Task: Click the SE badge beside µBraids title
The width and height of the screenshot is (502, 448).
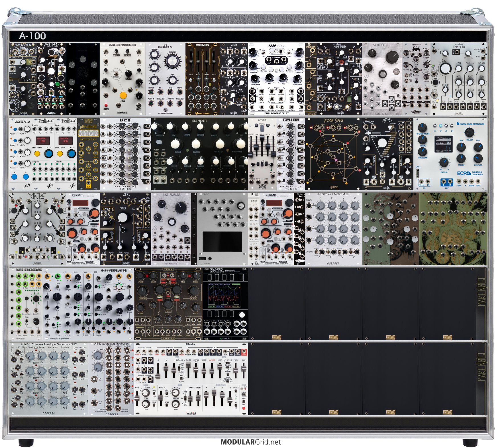Action: tap(94, 127)
